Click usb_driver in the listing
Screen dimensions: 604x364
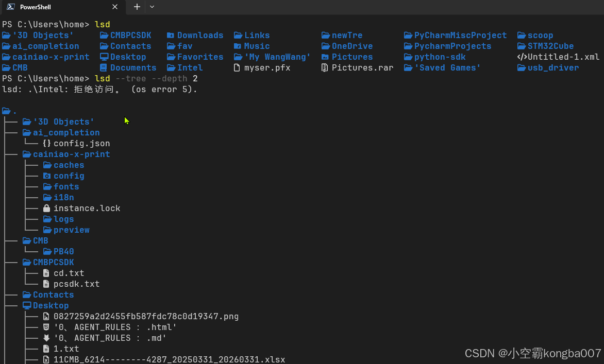(553, 68)
